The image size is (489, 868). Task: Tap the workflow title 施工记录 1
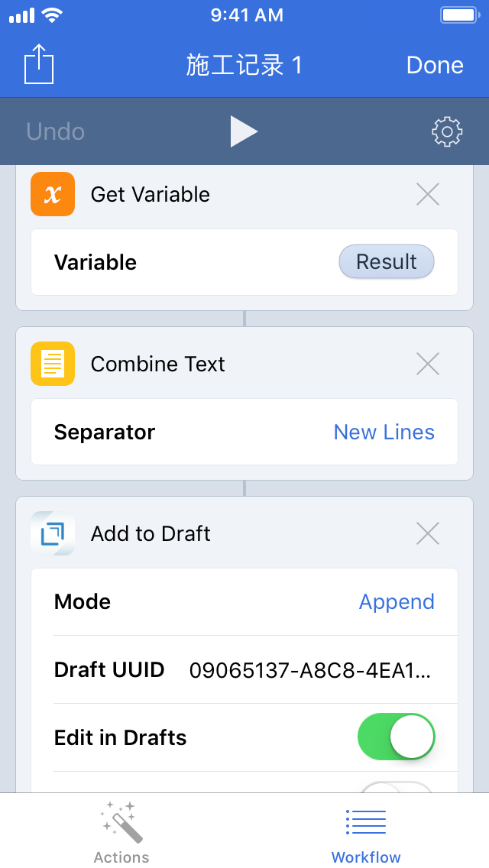pos(244,65)
